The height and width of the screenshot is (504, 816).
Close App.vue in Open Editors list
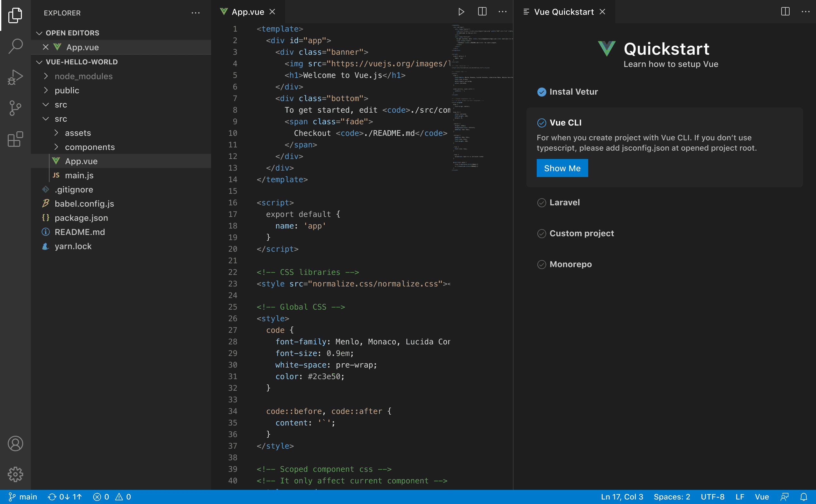(x=46, y=47)
